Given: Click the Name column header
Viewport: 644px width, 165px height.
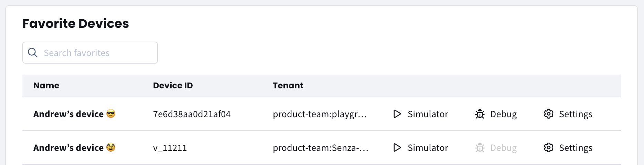Looking at the screenshot, I should click(x=46, y=86).
